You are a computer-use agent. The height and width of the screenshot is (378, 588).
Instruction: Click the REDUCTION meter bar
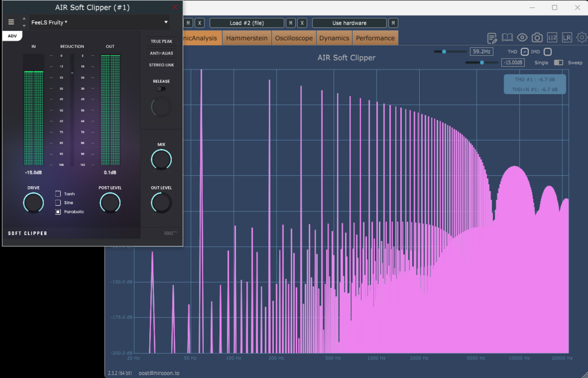[x=72, y=110]
